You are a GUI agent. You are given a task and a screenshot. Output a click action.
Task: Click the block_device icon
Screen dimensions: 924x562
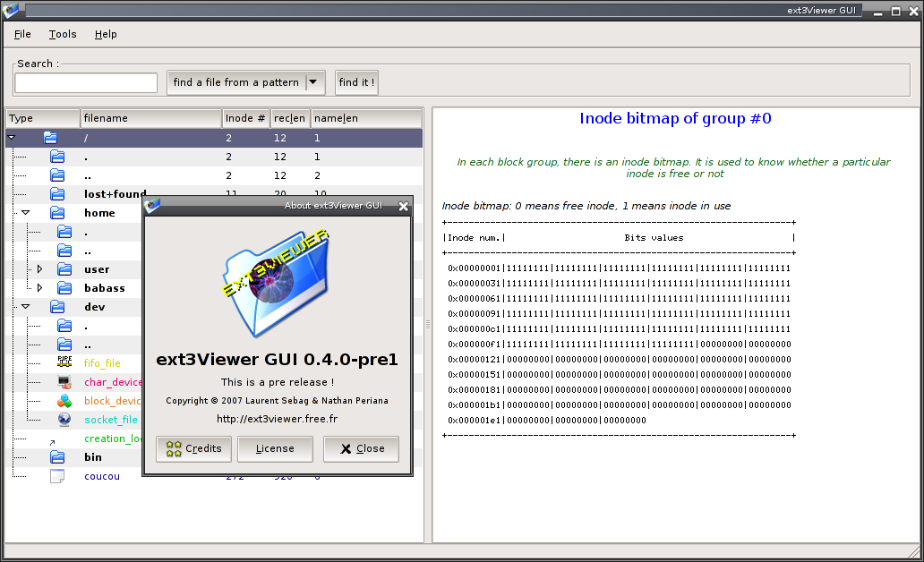[x=64, y=401]
